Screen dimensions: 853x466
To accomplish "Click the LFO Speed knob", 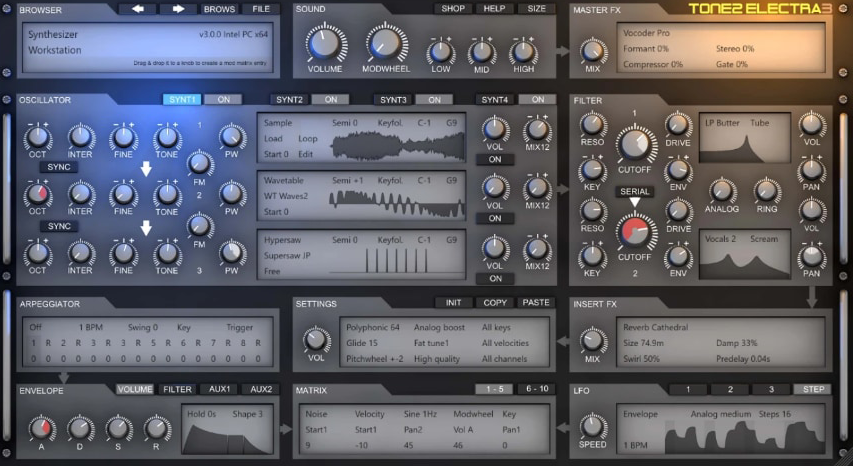I will point(593,424).
